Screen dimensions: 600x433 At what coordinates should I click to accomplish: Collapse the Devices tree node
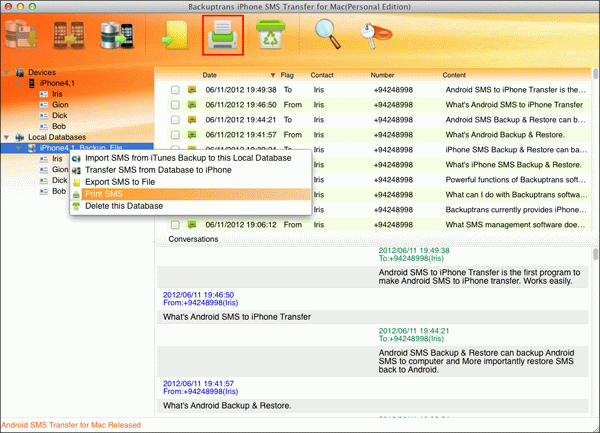tap(7, 72)
